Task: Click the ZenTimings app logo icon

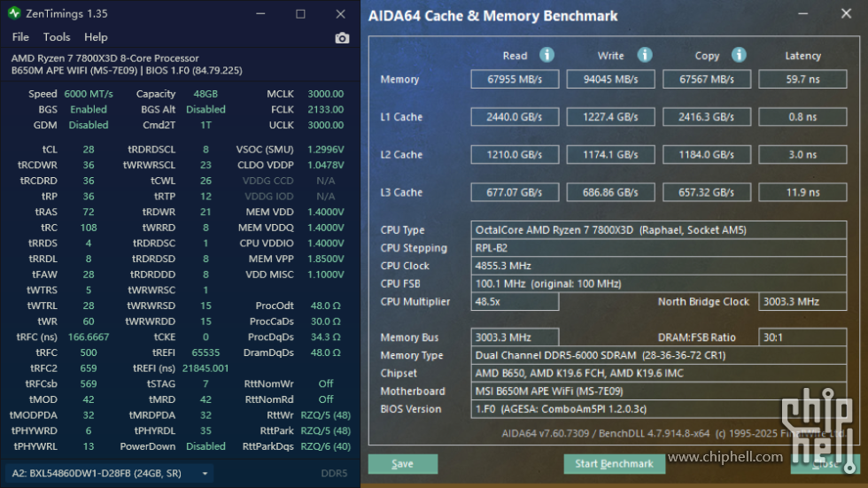Action: (14, 13)
